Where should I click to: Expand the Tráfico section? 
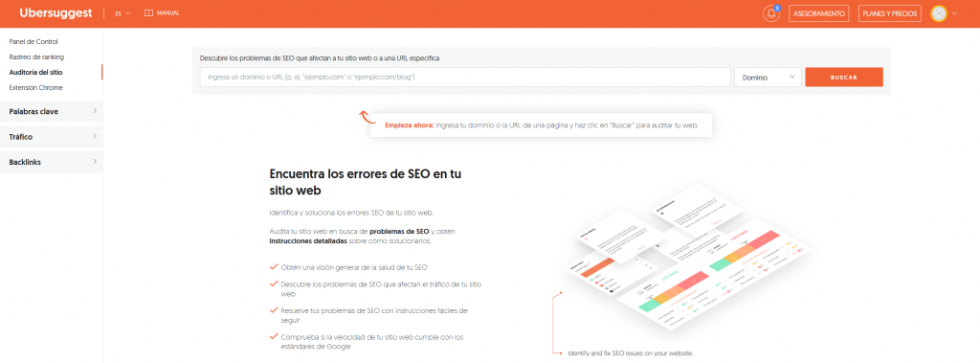coord(52,136)
